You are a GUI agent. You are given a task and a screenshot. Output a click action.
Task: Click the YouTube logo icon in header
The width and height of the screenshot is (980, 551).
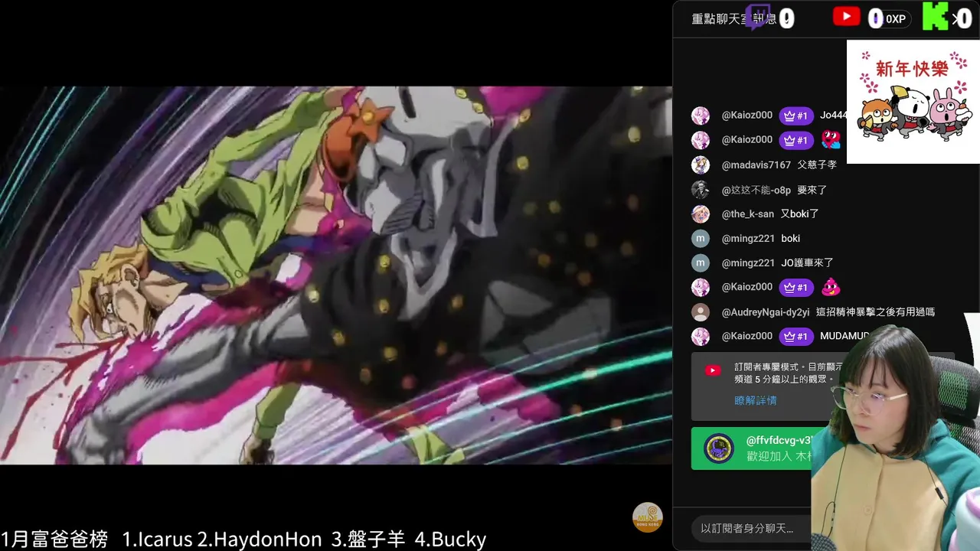846,16
